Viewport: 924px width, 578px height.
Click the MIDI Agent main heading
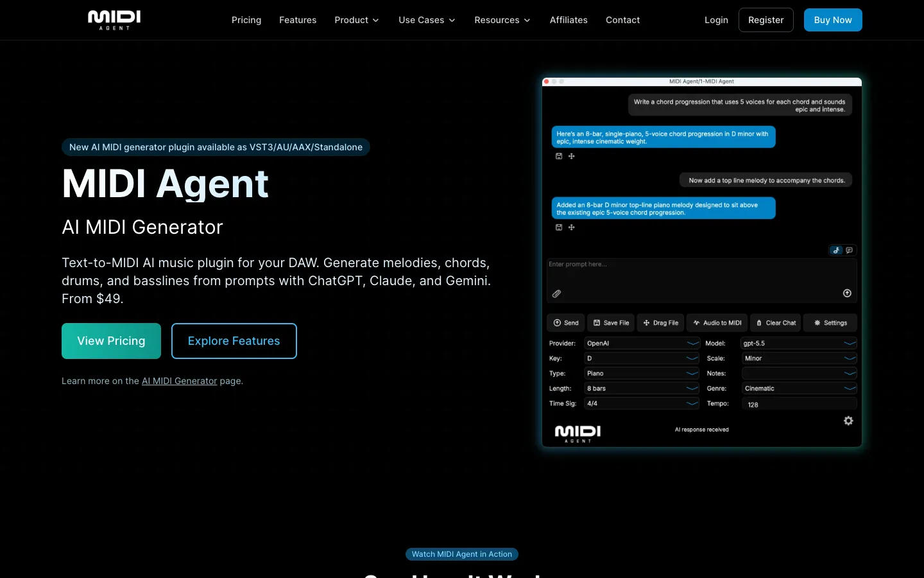tap(165, 184)
